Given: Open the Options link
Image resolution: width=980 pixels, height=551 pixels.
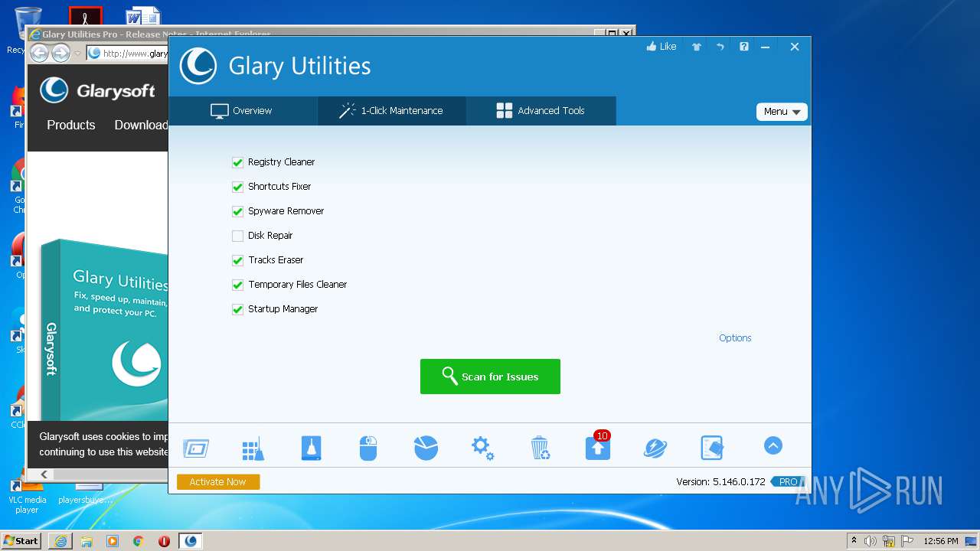Looking at the screenshot, I should pyautogui.click(x=735, y=337).
